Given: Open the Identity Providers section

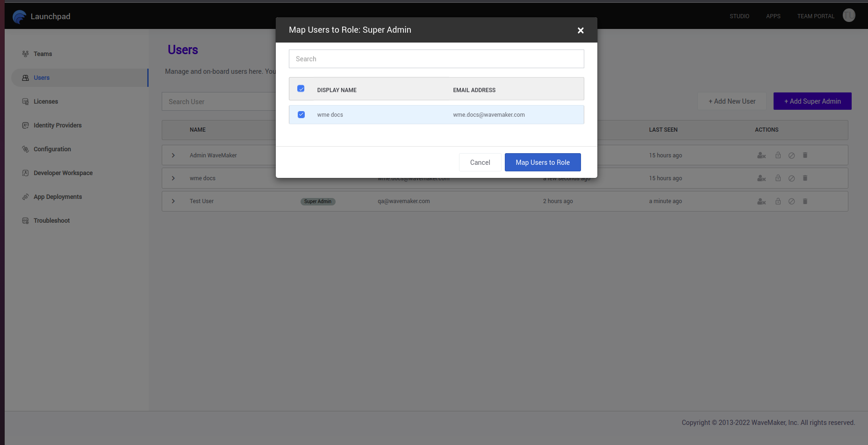Looking at the screenshot, I should (57, 125).
